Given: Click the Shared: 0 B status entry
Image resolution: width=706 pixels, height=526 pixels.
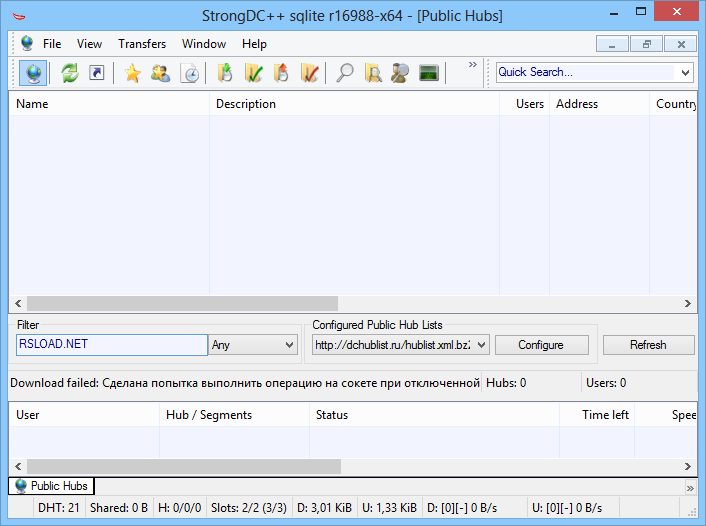Looking at the screenshot, I should [x=119, y=508].
